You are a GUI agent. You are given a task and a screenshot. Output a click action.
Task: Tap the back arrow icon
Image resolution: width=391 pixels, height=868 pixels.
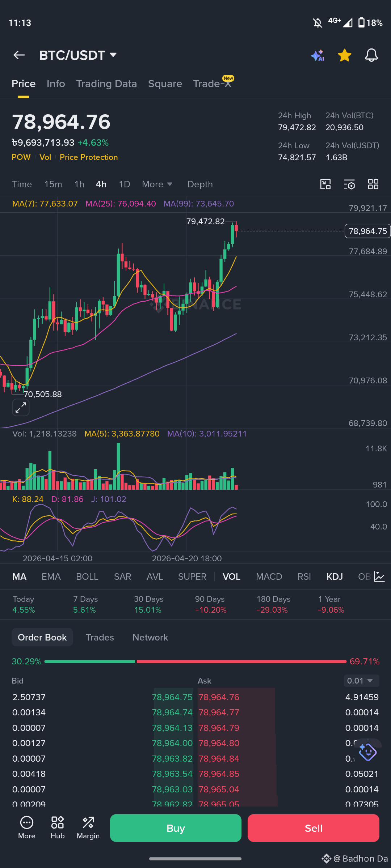[19, 55]
